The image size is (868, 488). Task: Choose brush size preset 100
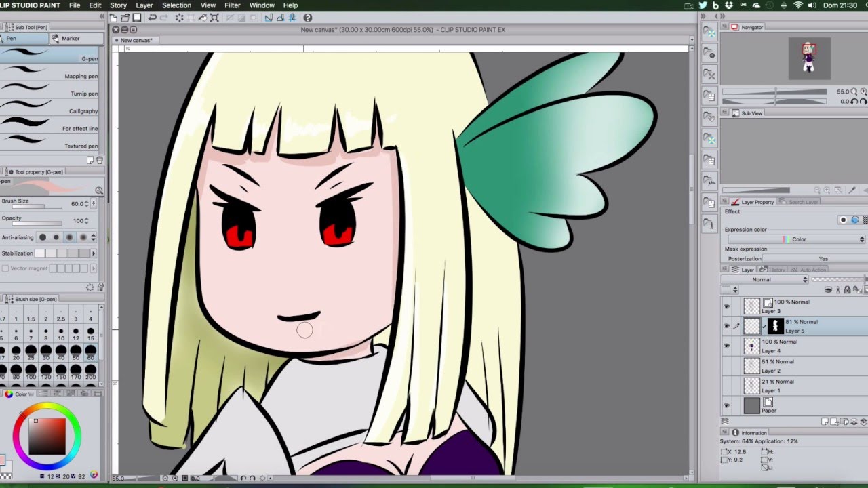coord(31,372)
